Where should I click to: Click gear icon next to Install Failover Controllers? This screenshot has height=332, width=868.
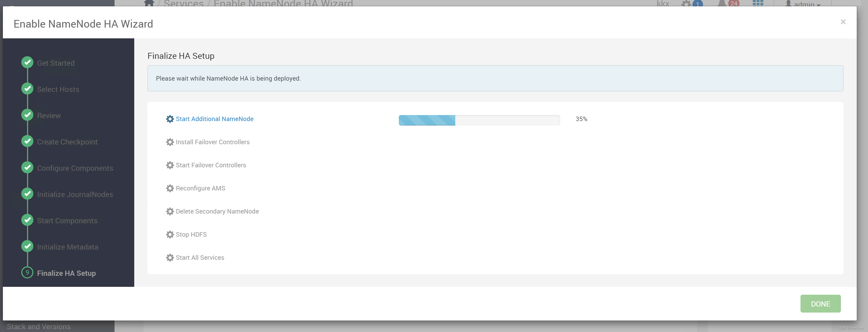170,142
